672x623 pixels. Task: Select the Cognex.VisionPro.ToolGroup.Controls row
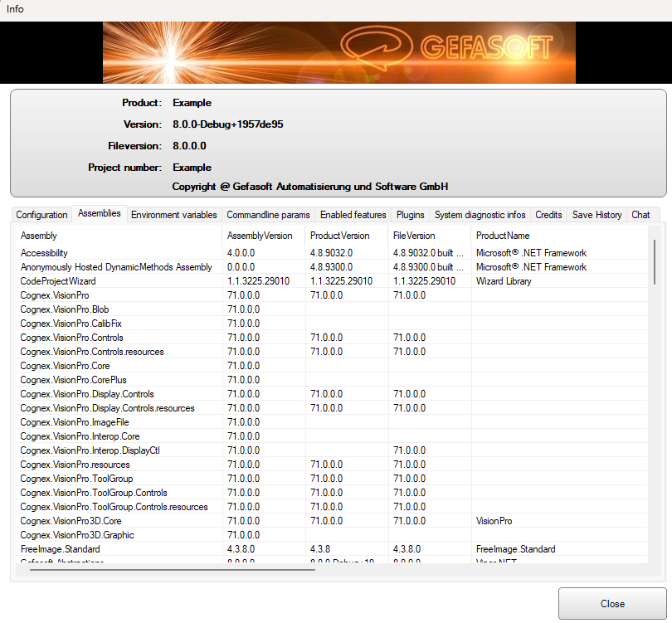point(332,493)
